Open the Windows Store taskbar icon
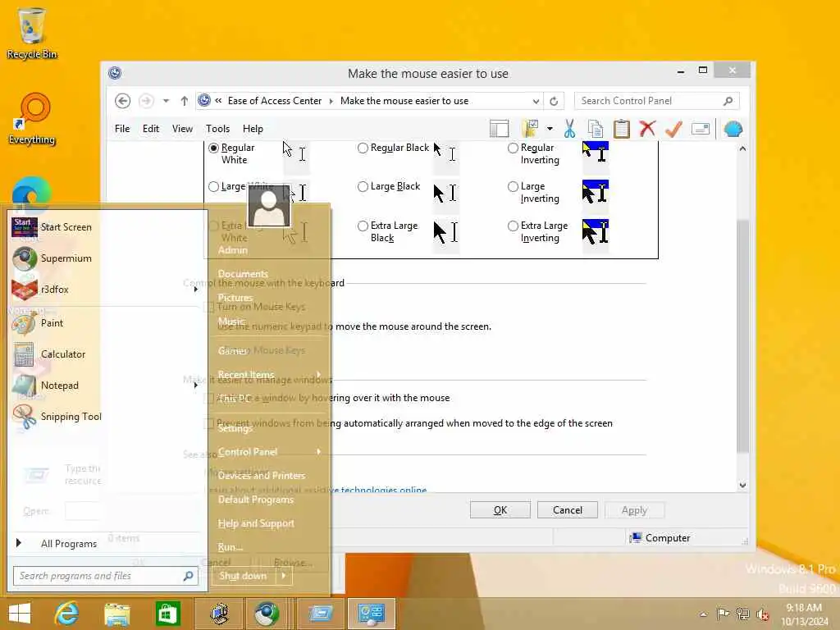 167,614
